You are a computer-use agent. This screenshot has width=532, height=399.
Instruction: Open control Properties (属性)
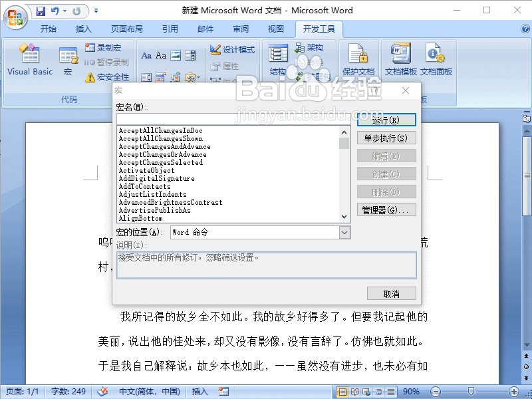[225, 66]
